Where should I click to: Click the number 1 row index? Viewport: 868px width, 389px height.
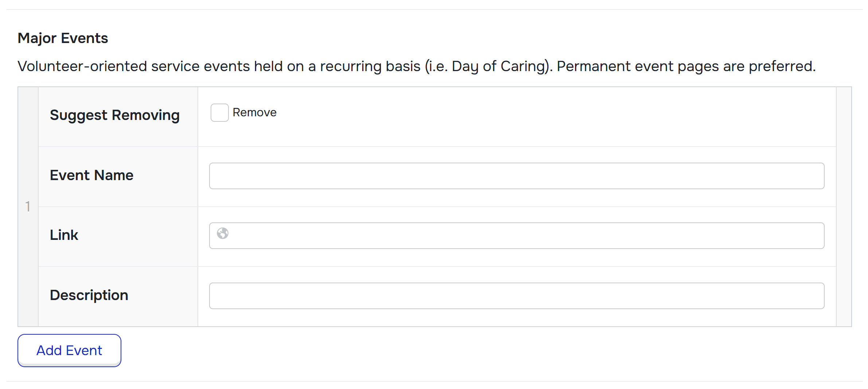coord(28,207)
